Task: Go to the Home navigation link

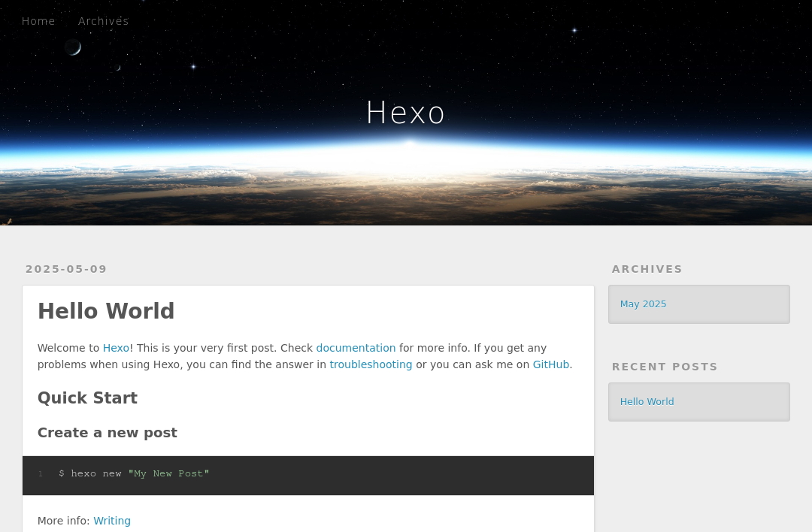Action: [x=38, y=21]
